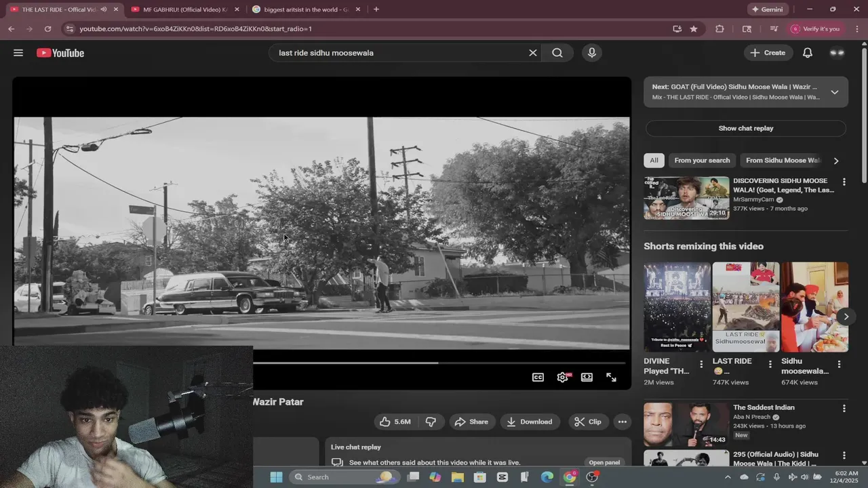Click the browser address bar URL

click(x=195, y=29)
